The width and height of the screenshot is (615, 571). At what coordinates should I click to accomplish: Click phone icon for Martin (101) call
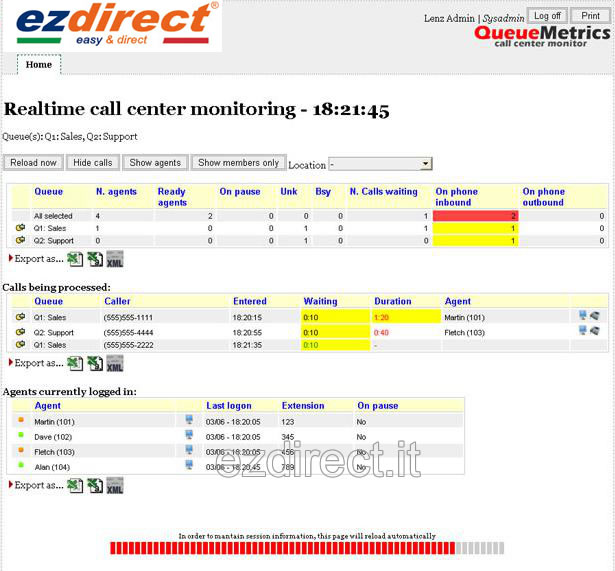[x=595, y=315]
